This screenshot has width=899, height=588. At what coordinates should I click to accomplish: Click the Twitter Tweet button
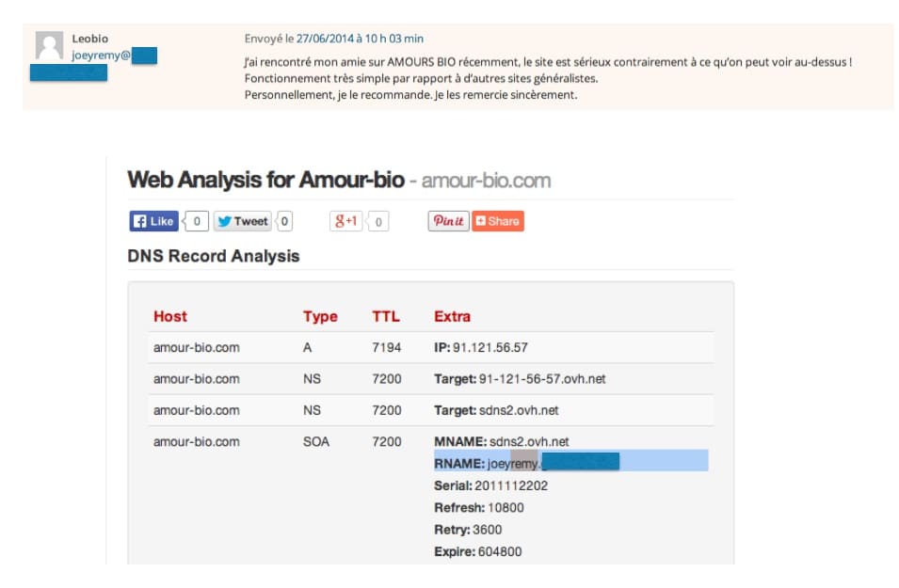pos(243,221)
